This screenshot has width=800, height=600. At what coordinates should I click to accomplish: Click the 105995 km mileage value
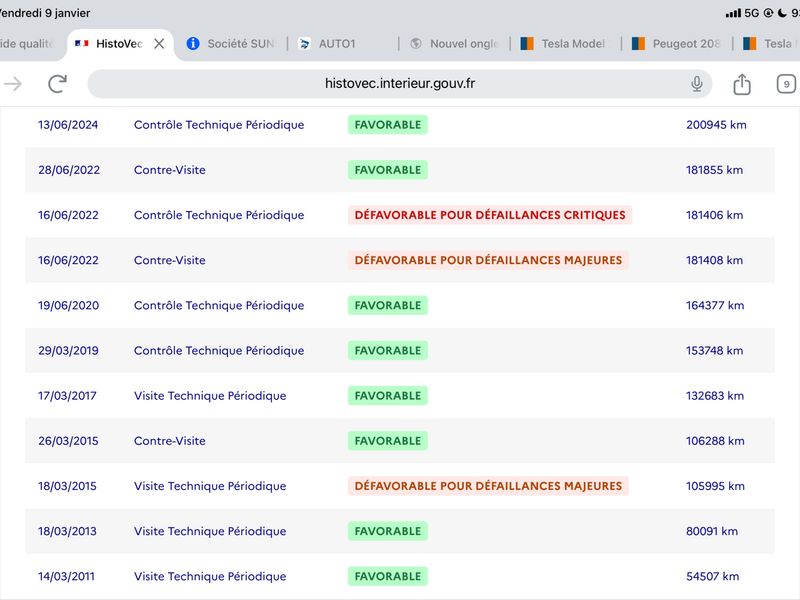pyautogui.click(x=715, y=486)
